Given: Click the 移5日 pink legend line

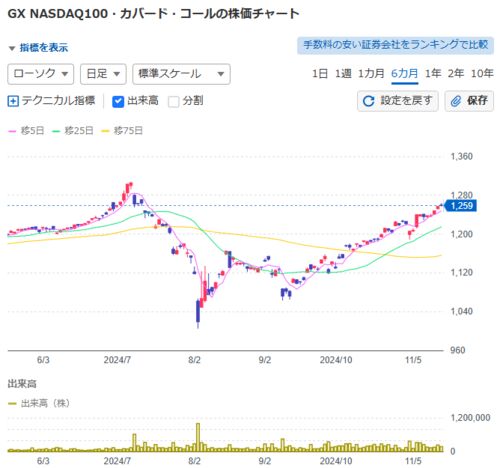Looking at the screenshot, I should (12, 131).
